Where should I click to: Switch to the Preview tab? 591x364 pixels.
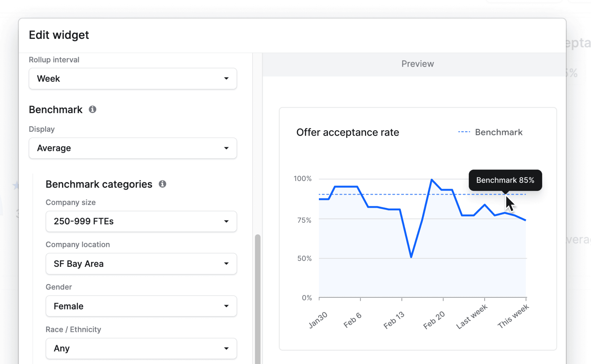417,64
